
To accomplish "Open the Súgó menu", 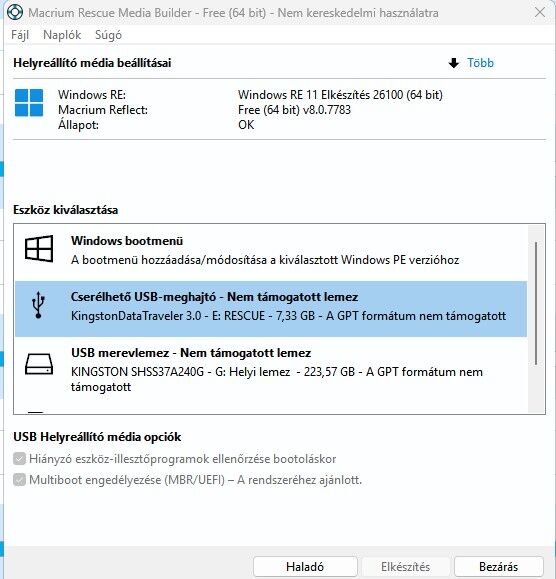I will click(108, 35).
